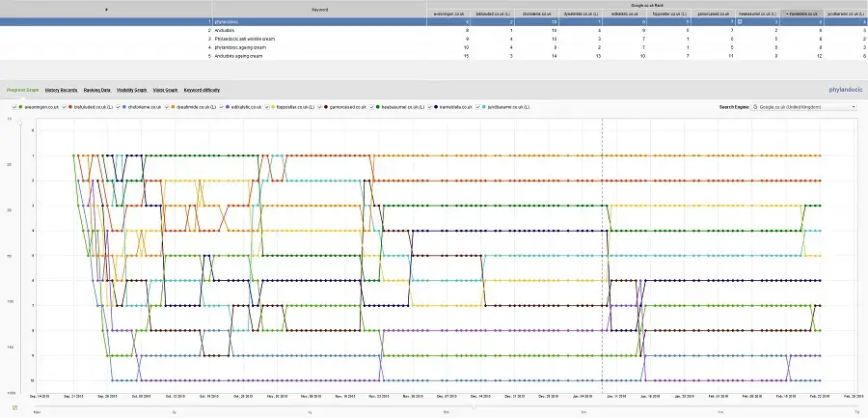Click the cyan legend dot for jundbaramr.co.uk

click(484, 106)
